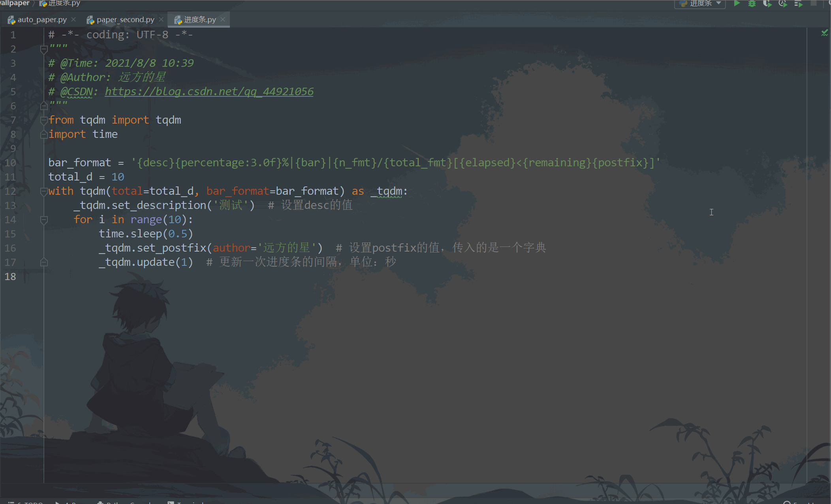The height and width of the screenshot is (504, 831).
Task: Click the Profile run icon
Action: pos(783,4)
